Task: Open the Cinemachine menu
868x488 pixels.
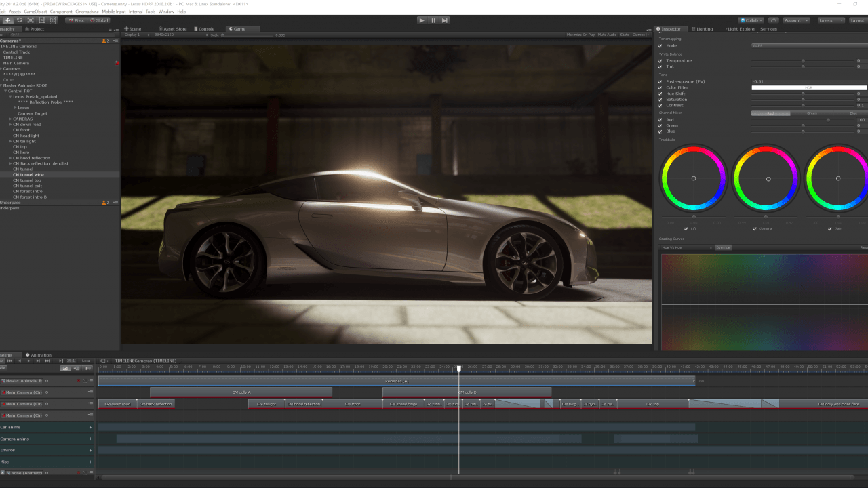Action: (87, 12)
